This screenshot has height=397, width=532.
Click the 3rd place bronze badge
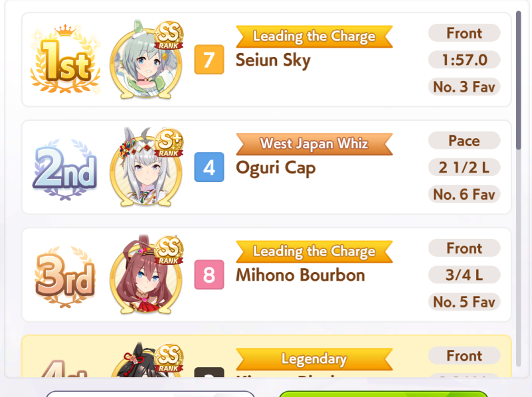65,276
